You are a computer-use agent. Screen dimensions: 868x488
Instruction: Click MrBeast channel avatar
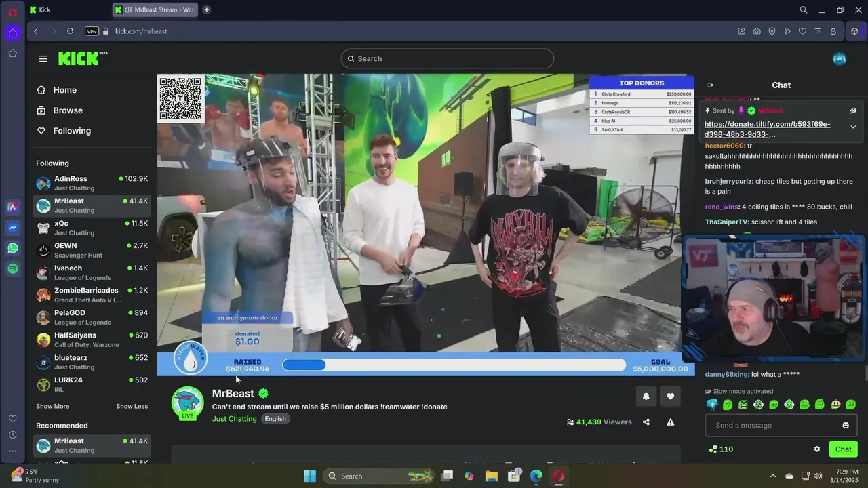(x=187, y=403)
